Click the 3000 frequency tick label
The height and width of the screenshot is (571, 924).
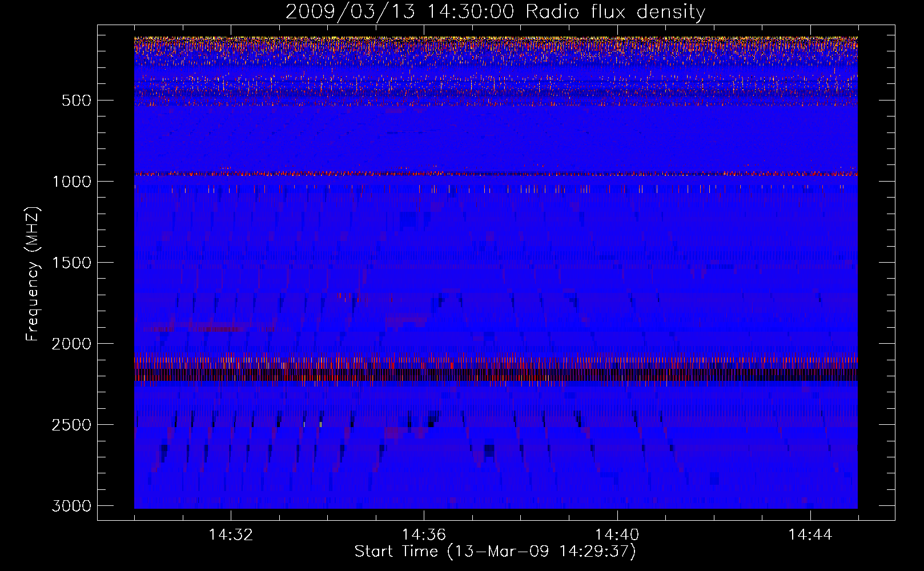(71, 506)
